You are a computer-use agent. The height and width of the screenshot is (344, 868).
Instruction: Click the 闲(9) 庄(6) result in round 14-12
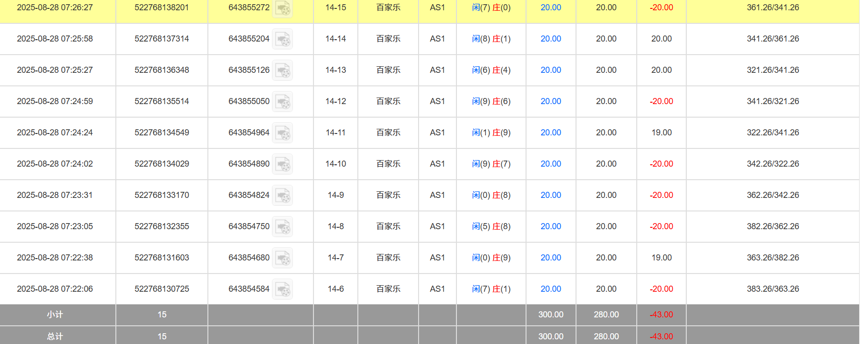[491, 101]
